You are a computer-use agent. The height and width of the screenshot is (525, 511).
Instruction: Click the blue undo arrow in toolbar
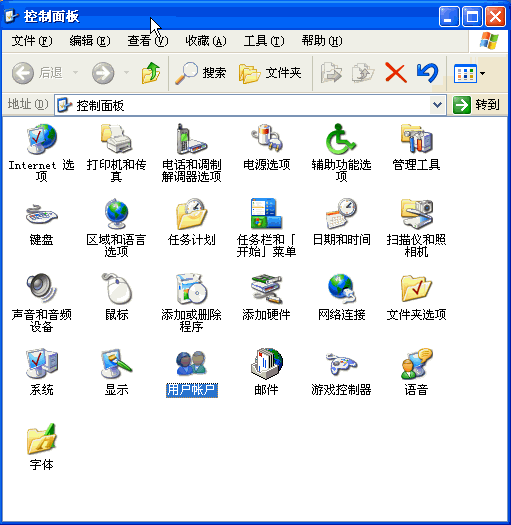(x=427, y=73)
